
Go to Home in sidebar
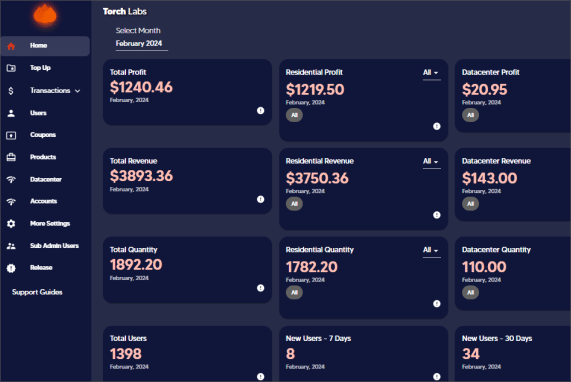tap(45, 46)
